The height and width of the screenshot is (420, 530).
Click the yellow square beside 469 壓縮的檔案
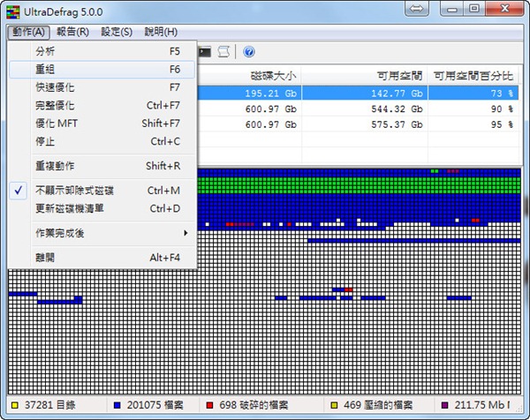(334, 405)
